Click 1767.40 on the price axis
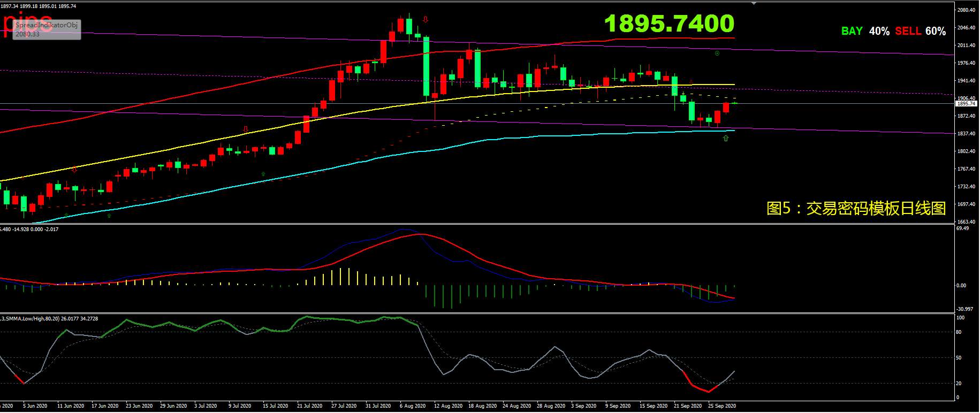Screen dimensions: 980x413 967,169
